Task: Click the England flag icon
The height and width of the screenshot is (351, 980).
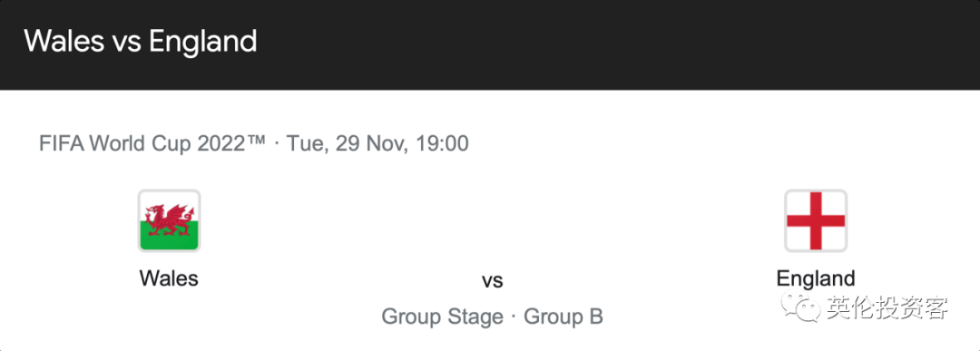Action: [816, 220]
